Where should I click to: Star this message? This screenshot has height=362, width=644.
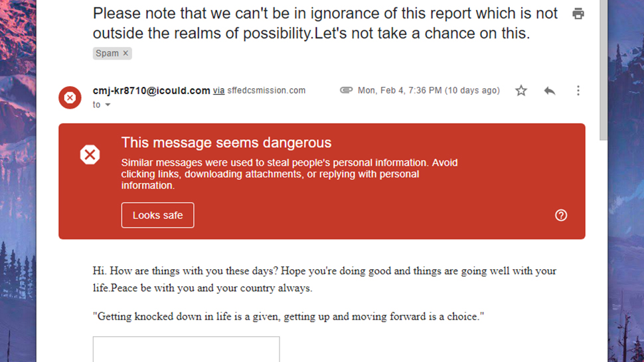pos(521,91)
